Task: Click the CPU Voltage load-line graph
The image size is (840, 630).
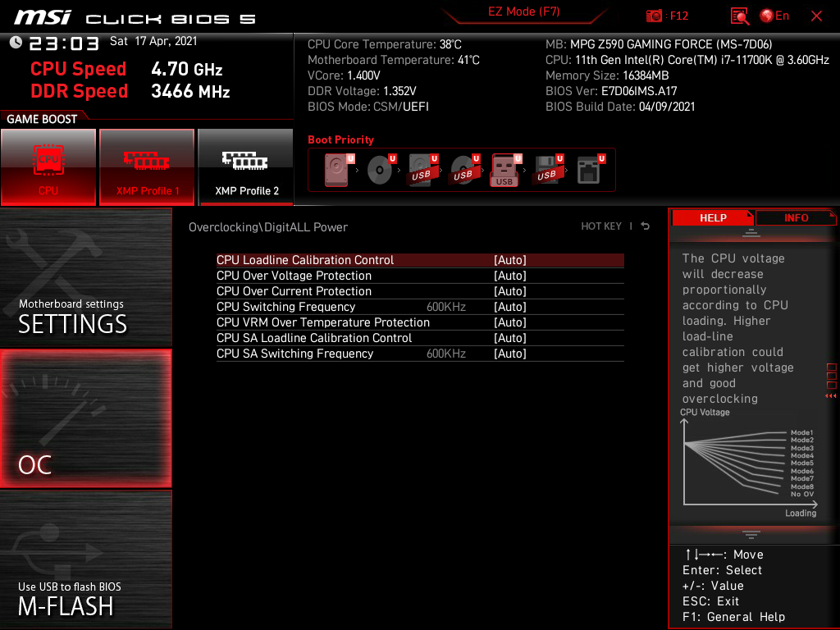Action: click(749, 463)
